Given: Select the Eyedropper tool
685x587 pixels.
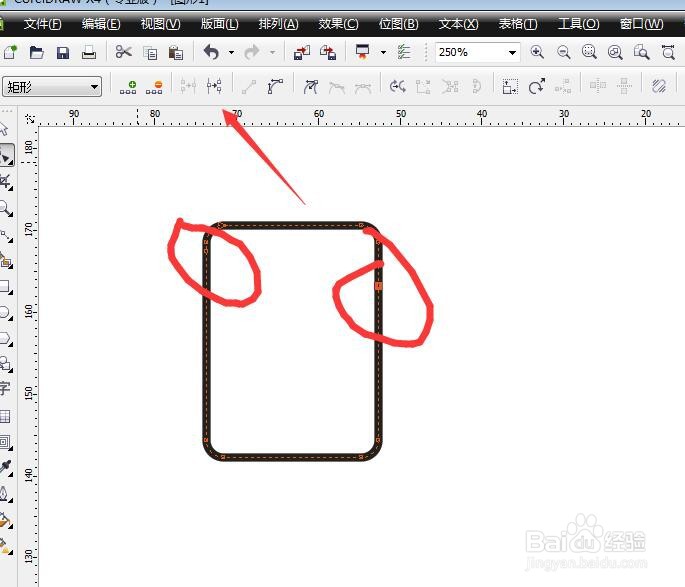Looking at the screenshot, I should [x=6, y=467].
